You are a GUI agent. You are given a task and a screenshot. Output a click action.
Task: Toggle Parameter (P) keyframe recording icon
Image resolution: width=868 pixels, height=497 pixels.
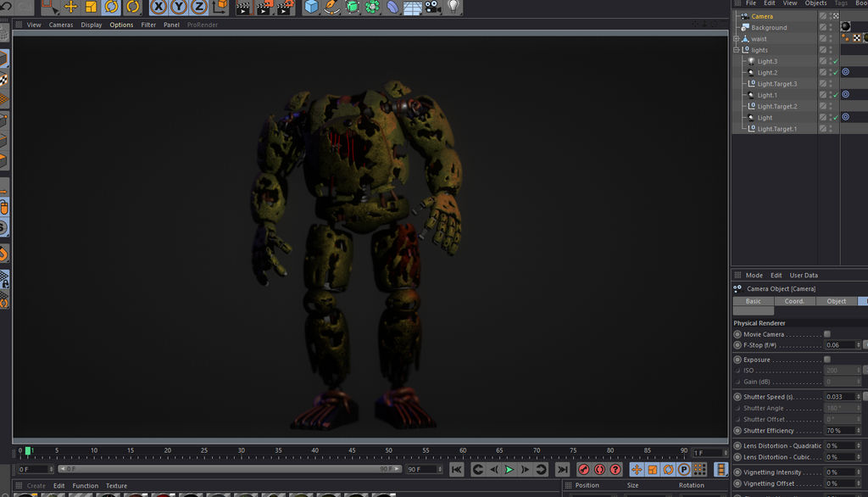pos(684,470)
